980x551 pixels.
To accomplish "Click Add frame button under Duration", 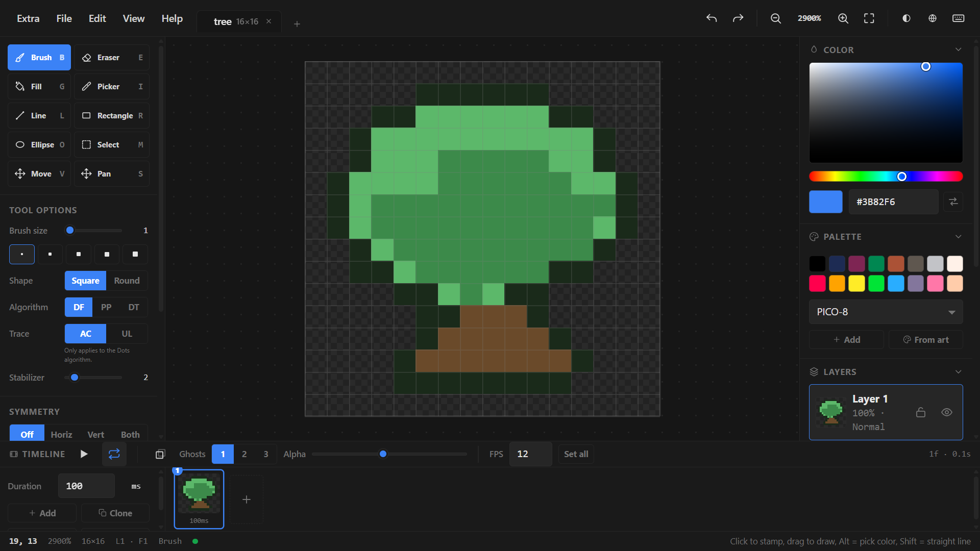I will coord(42,513).
